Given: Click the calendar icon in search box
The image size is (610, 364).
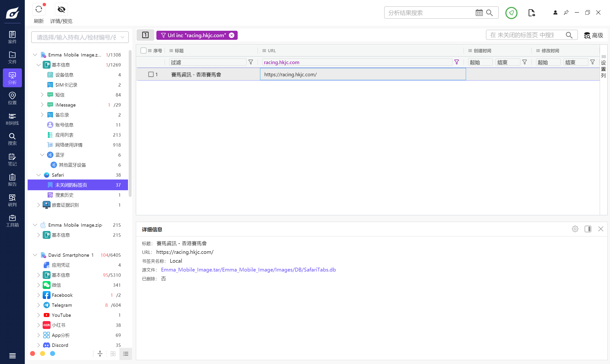Looking at the screenshot, I should point(479,13).
